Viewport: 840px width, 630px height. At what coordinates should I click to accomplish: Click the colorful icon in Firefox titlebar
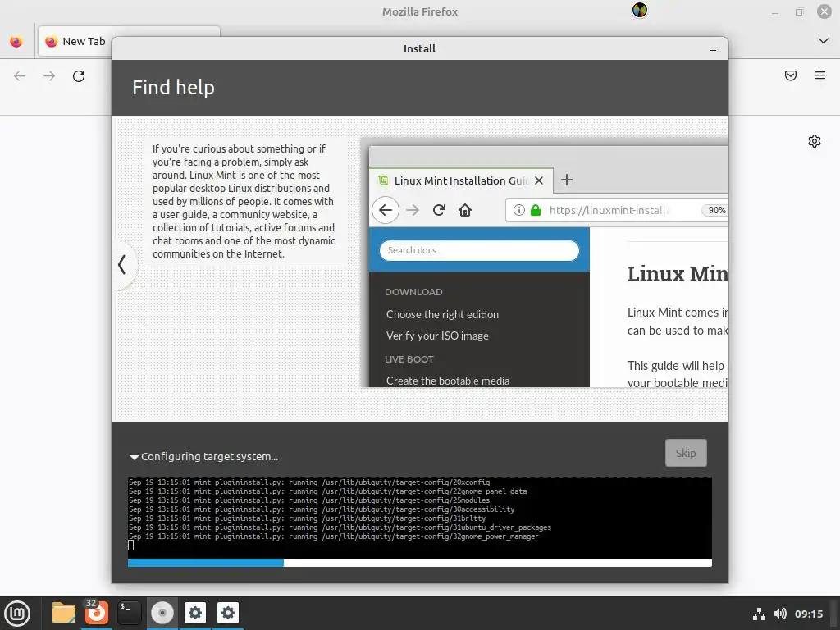(x=639, y=10)
